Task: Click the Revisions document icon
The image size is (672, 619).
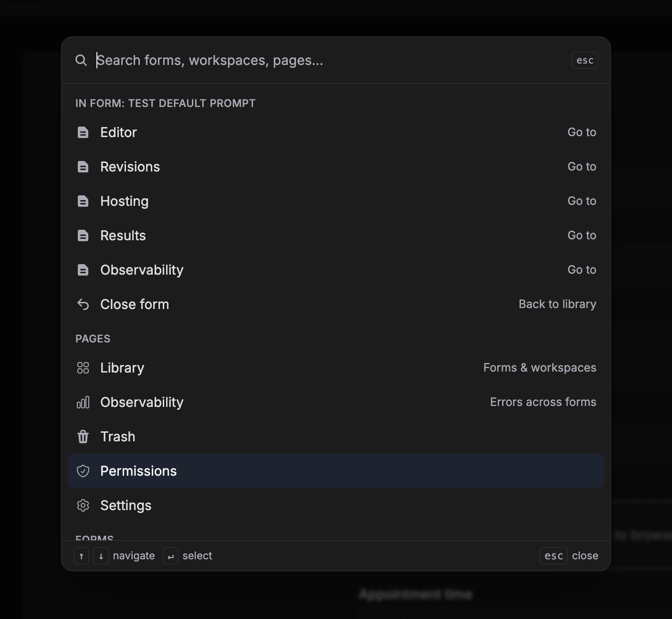Action: click(x=83, y=167)
